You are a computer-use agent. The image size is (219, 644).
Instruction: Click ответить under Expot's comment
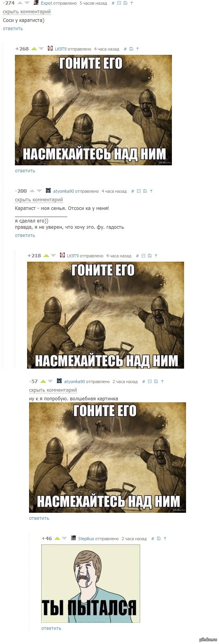pos(13,29)
